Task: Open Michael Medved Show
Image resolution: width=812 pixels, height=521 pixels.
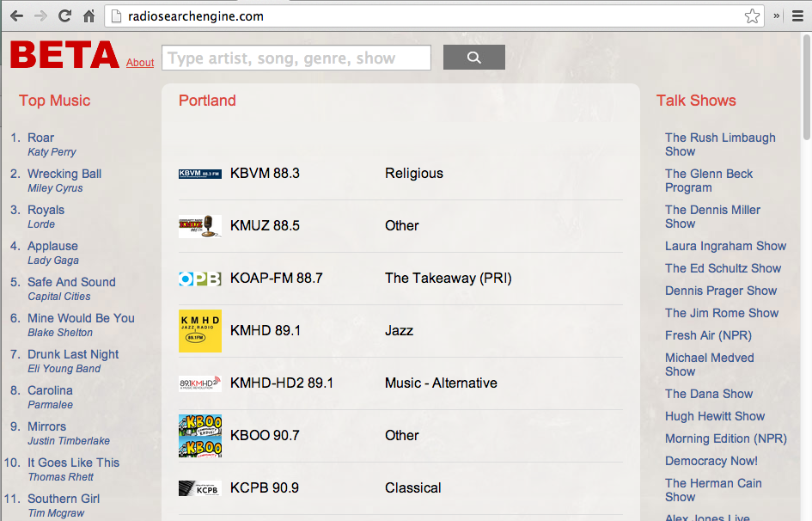Action: (710, 365)
